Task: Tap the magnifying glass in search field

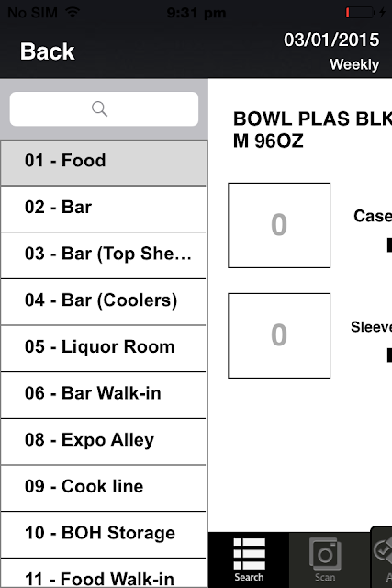Action: point(100,109)
